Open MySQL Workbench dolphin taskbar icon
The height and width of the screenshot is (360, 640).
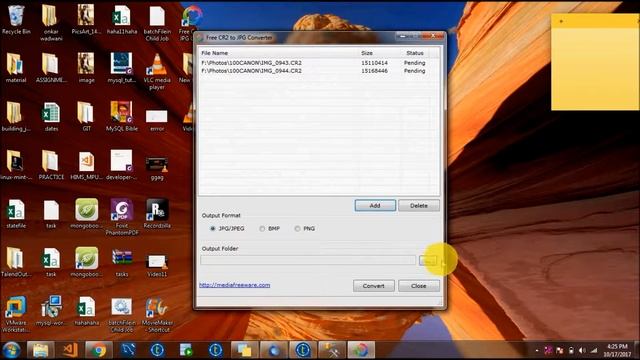tap(128, 351)
